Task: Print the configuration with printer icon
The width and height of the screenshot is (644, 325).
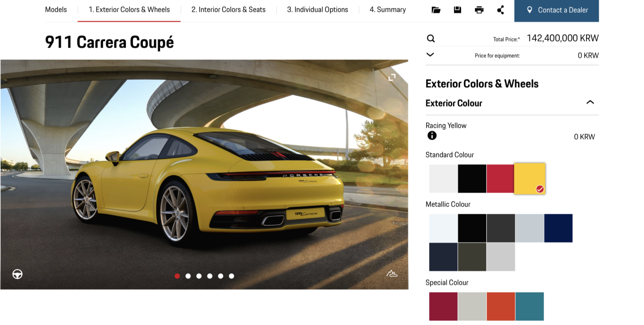Action: pos(479,10)
